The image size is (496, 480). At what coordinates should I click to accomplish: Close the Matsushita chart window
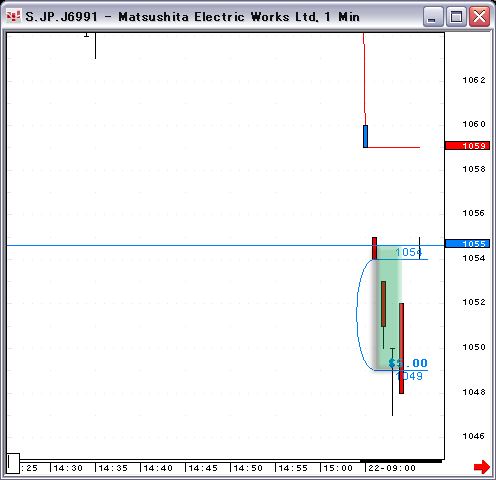(x=479, y=16)
